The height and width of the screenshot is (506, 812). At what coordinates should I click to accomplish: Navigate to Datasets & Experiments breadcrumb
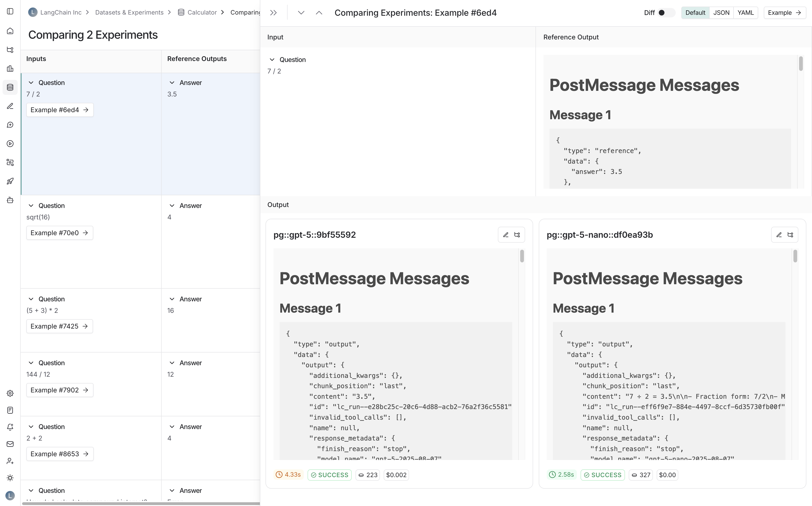[x=129, y=12]
